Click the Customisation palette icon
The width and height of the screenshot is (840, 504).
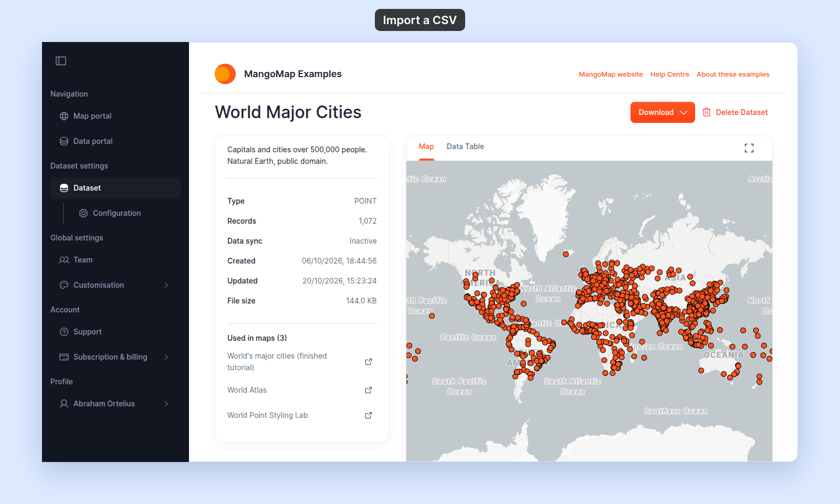[x=64, y=285]
